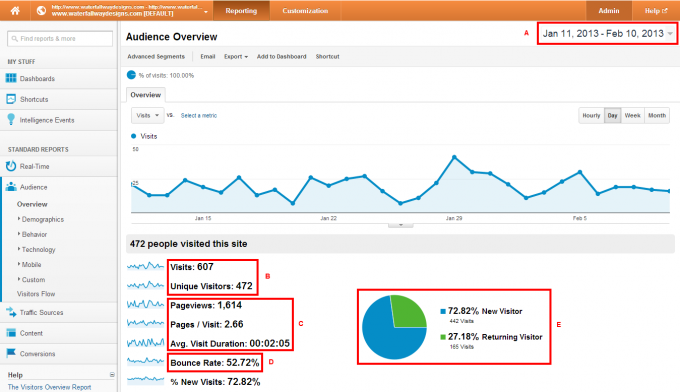The width and height of the screenshot is (680, 392).
Task: Click the Shortcuts icon in sidebar
Action: coord(11,99)
